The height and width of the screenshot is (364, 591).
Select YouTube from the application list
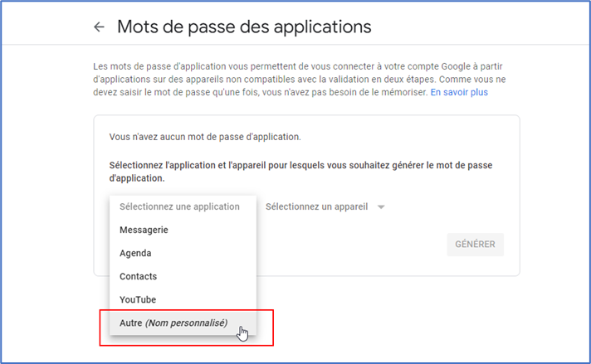click(x=138, y=299)
